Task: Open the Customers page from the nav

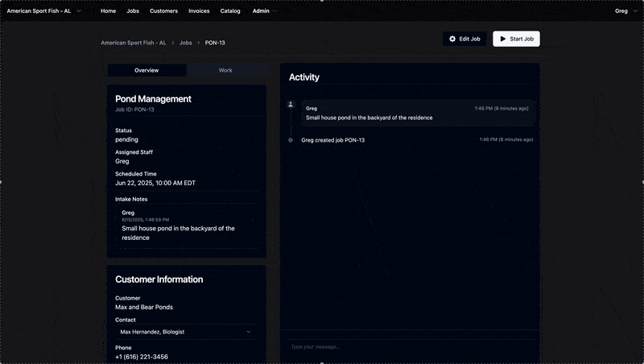Action: [163, 11]
